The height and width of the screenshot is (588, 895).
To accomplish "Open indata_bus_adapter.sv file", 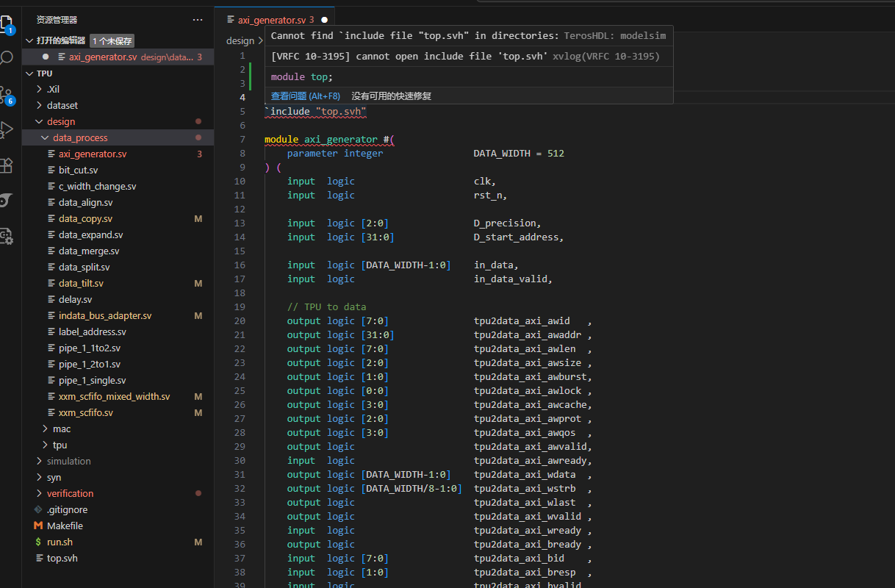I will pos(105,315).
